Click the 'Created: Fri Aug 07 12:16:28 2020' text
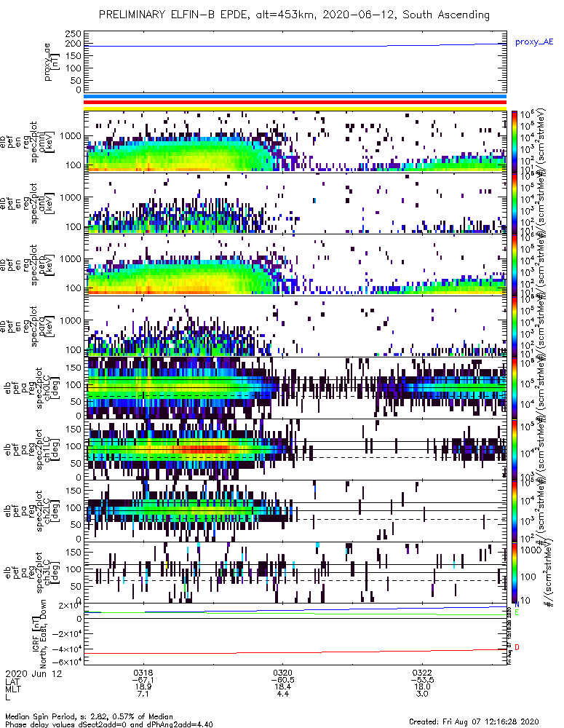The width and height of the screenshot is (564, 728). [x=474, y=721]
